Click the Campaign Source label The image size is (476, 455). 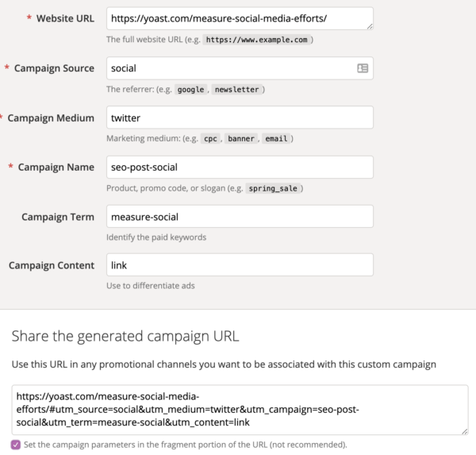(x=54, y=68)
